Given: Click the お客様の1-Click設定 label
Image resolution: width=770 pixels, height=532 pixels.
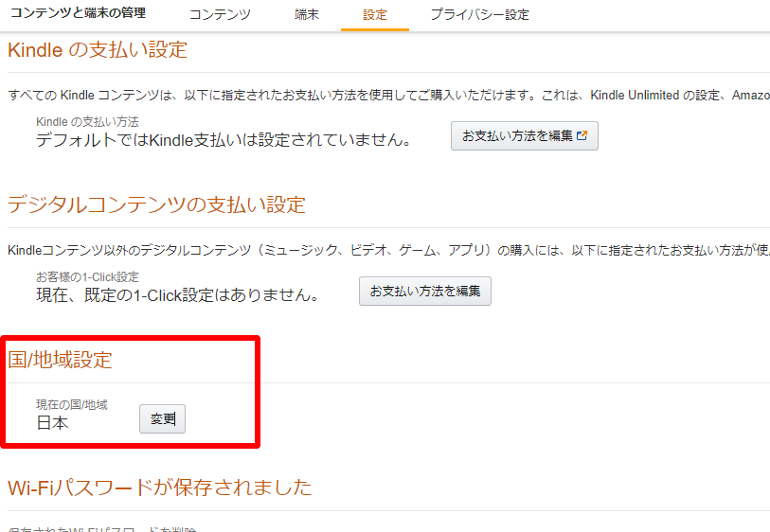Looking at the screenshot, I should tap(87, 277).
